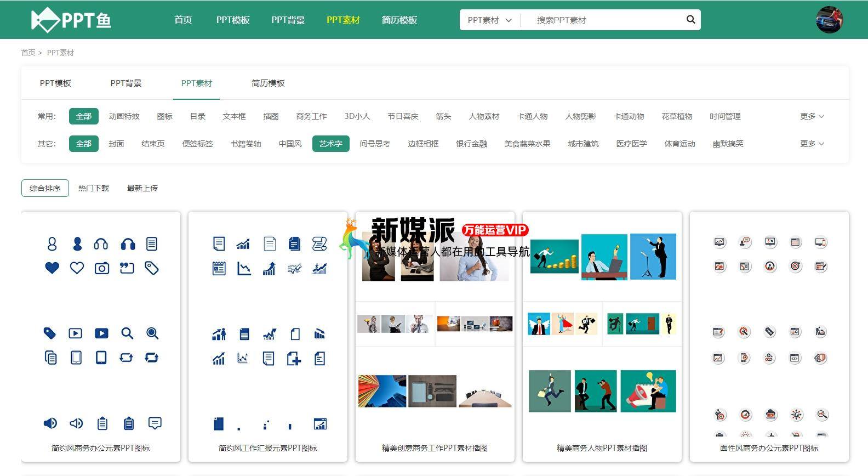Open the PPT素材 search category dropdown

[489, 20]
